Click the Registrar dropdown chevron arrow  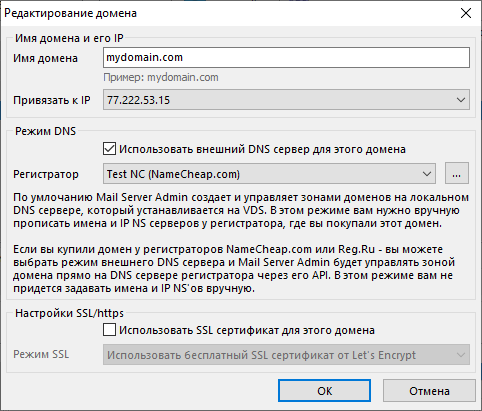(427, 174)
